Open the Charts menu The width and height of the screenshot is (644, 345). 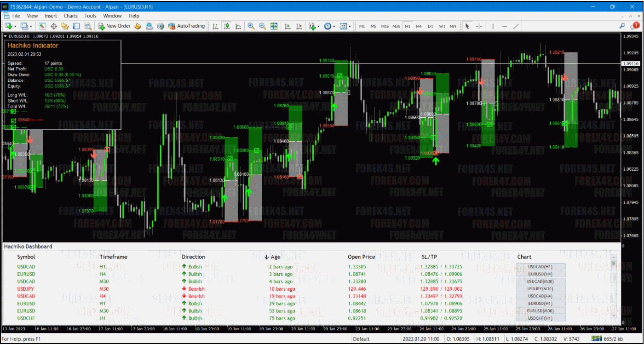point(70,16)
